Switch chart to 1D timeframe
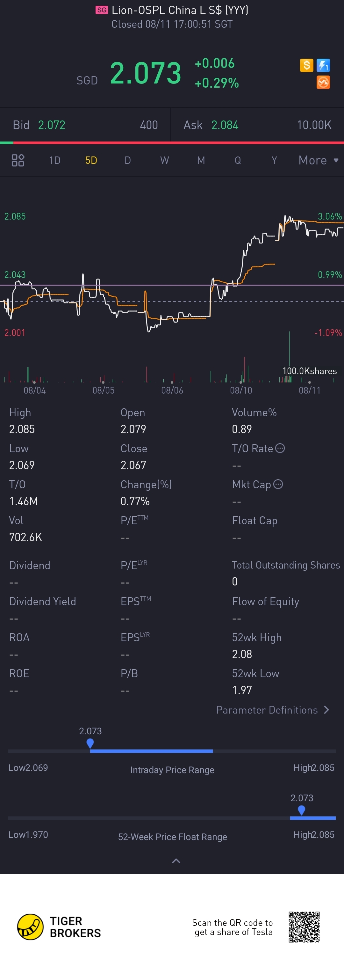Image resolution: width=344 pixels, height=980 pixels. coord(55,160)
